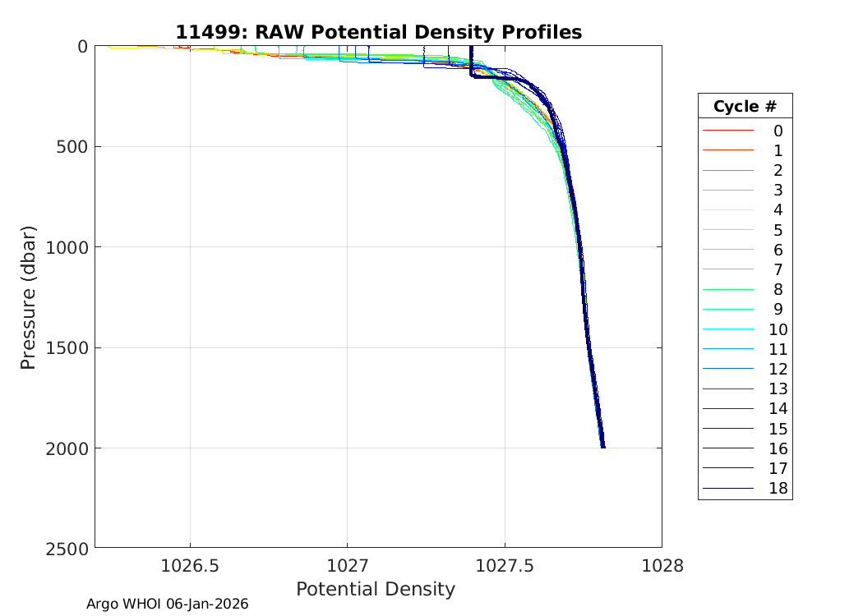The width and height of the screenshot is (863, 616).
Task: Click the legend label number 17
Action: coord(778,468)
